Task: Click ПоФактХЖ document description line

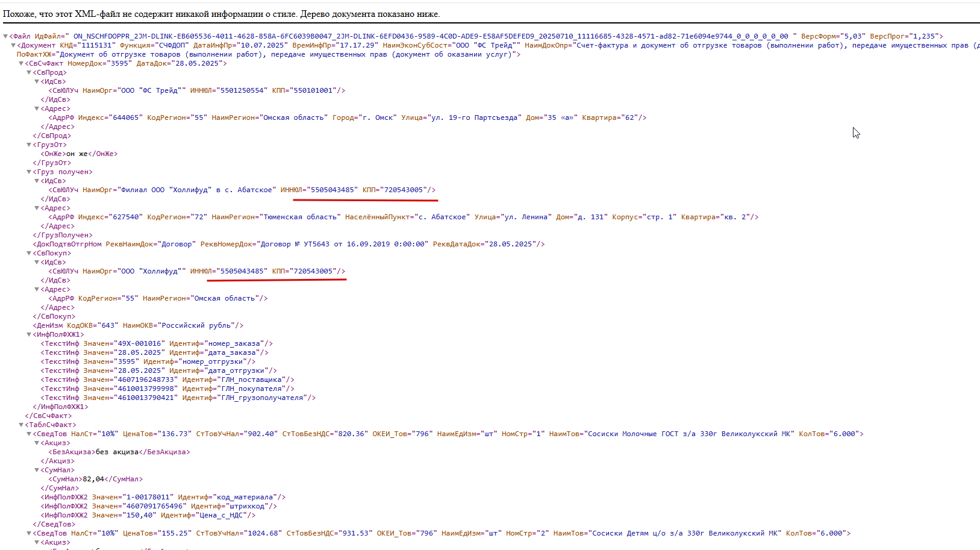Action: click(269, 54)
